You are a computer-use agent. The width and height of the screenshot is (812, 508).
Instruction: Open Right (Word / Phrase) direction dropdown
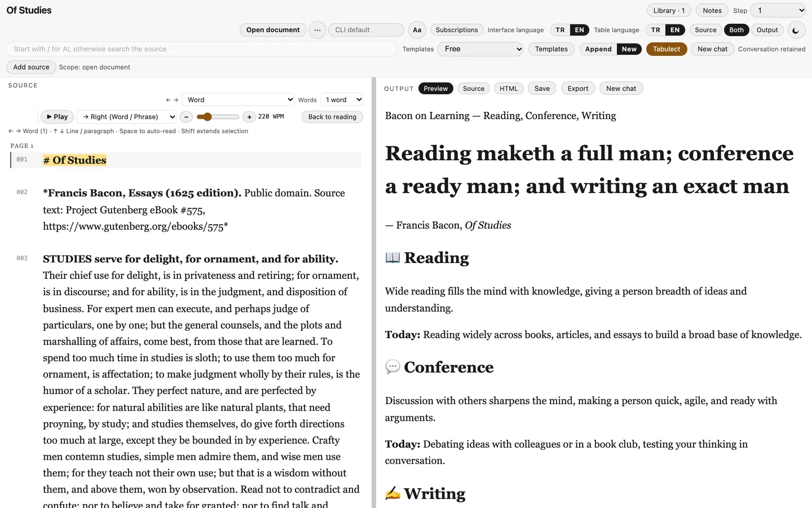[x=127, y=117]
